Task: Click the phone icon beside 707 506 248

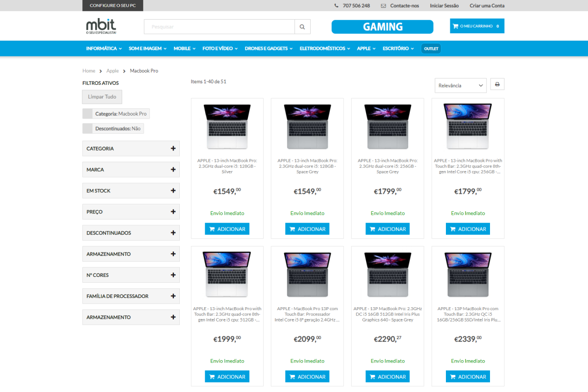Action: 336,6
